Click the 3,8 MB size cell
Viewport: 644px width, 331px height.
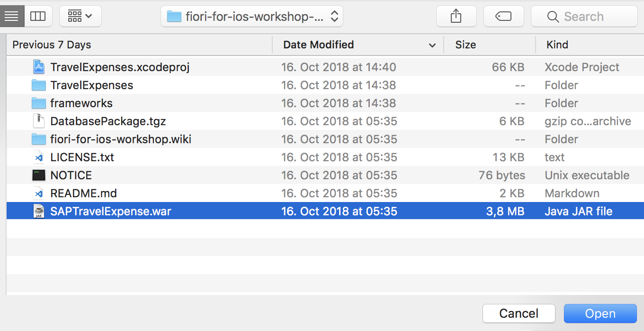point(505,211)
